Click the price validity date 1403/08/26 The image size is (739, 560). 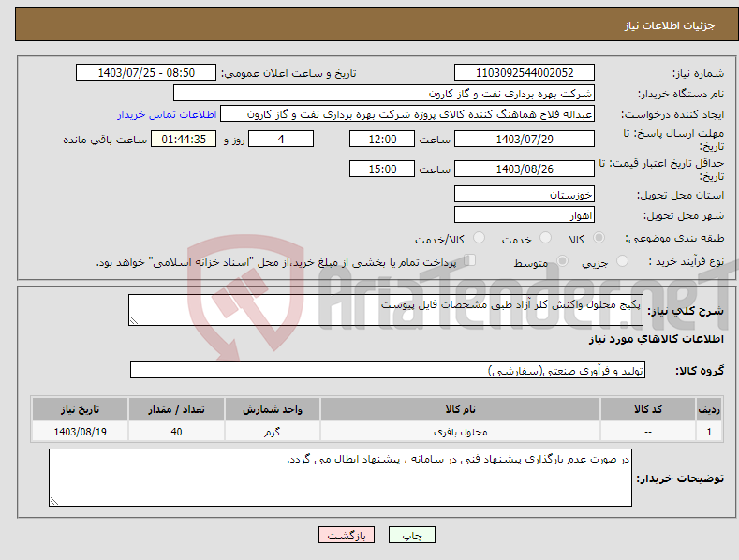click(x=525, y=169)
